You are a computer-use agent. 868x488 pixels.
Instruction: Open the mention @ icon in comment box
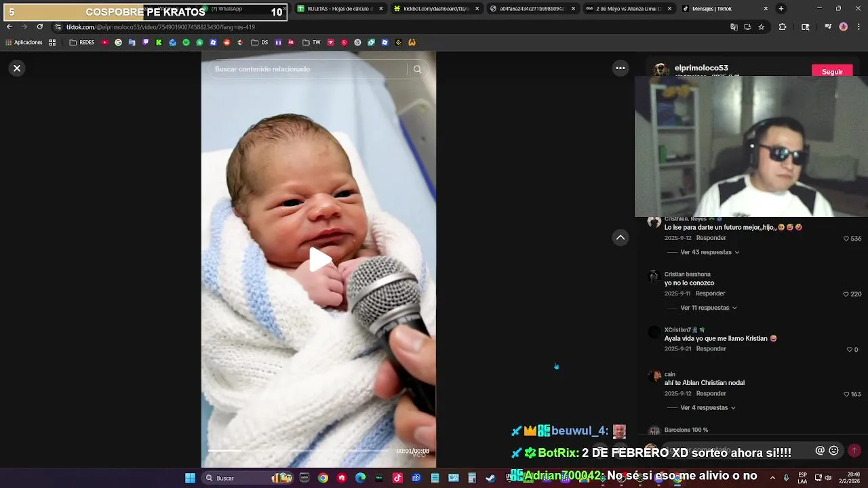(820, 451)
